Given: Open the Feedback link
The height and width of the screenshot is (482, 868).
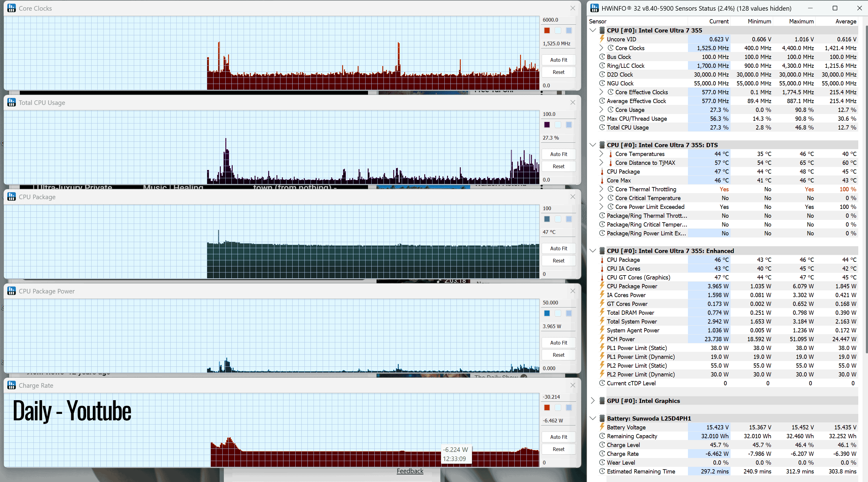Looking at the screenshot, I should click(410, 471).
